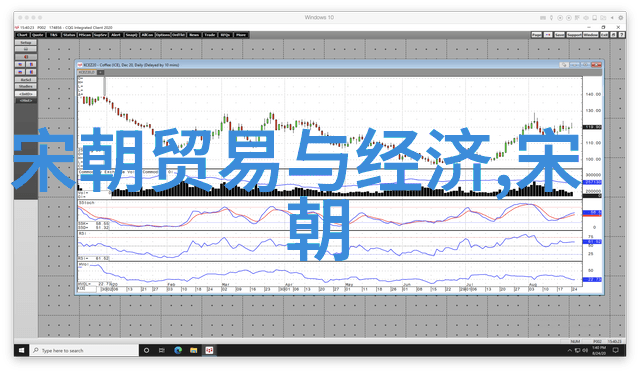Click the Cortana circle icon on the taskbar
This screenshot has width=640, height=373.
(x=147, y=350)
